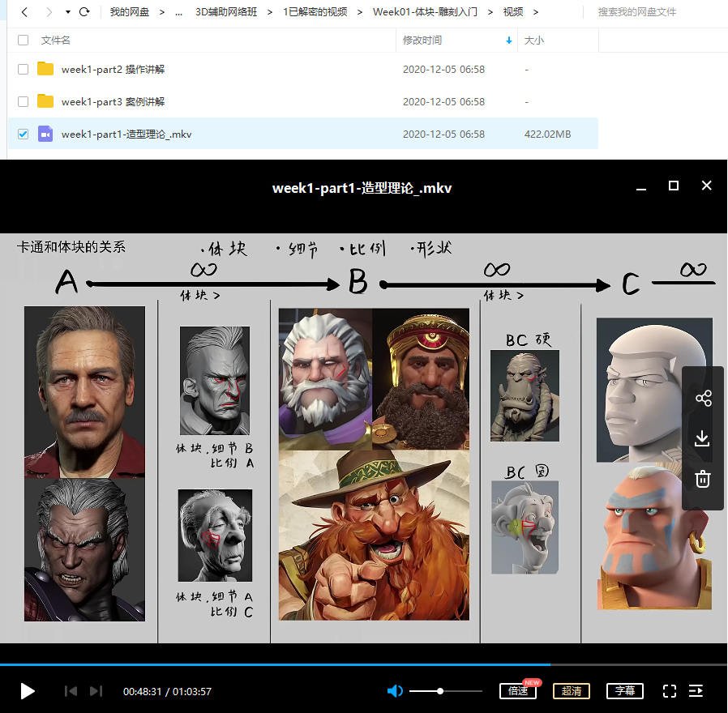The image size is (728, 713).
Task: Click the page refresh icon
Action: coord(84,11)
